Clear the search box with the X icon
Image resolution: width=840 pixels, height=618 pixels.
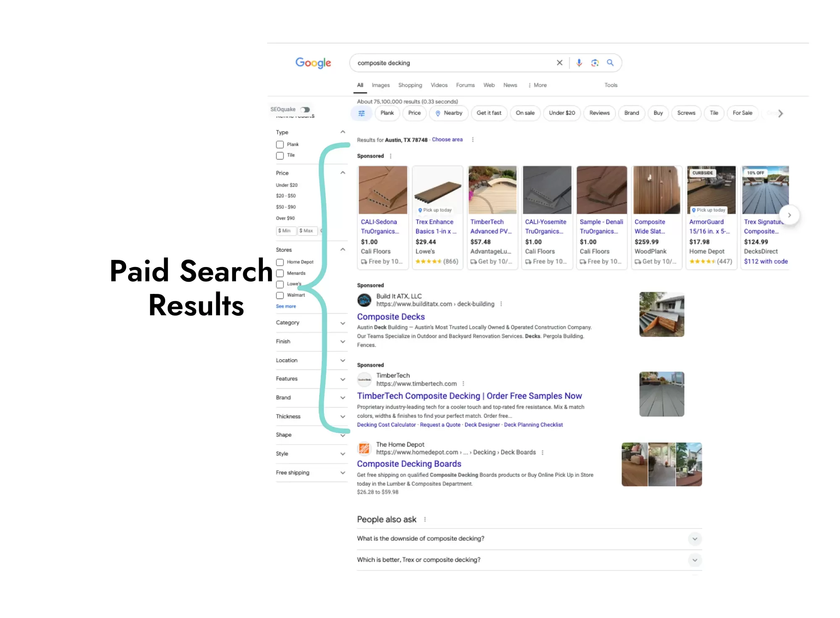click(x=559, y=63)
